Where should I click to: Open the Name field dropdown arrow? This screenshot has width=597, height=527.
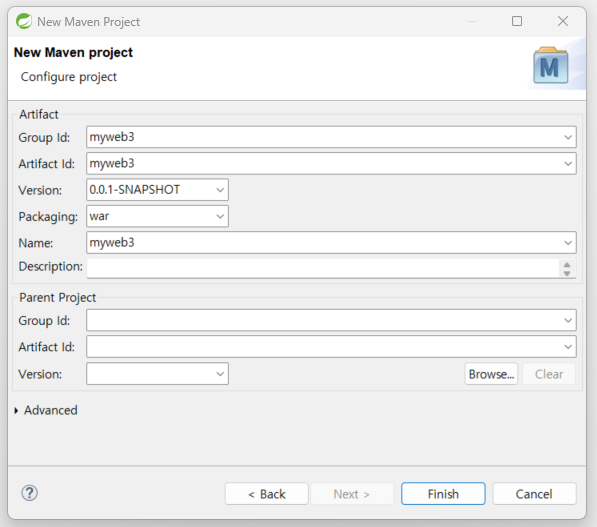pos(568,243)
